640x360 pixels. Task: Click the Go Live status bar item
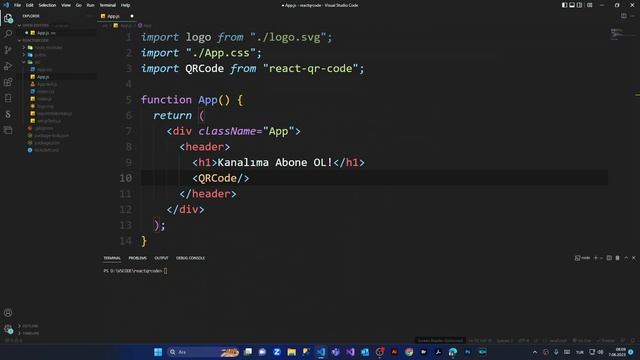[x=582, y=340]
